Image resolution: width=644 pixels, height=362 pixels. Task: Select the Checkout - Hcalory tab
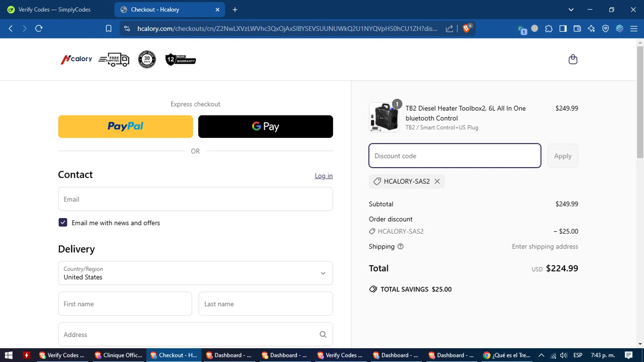click(x=170, y=9)
